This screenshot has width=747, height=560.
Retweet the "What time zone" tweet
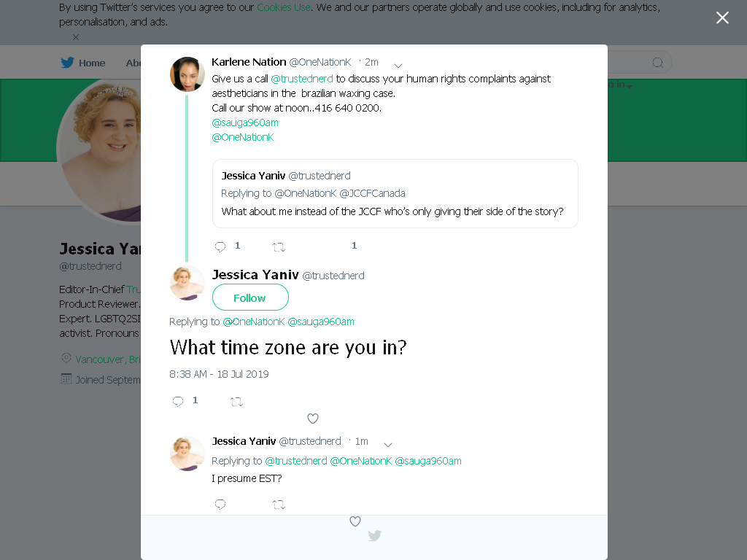[x=236, y=402]
